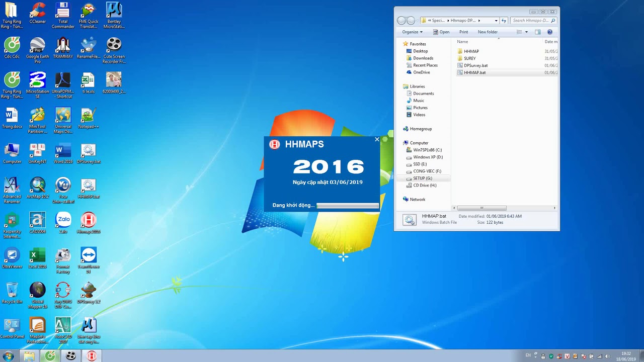Open the Recycle Bin on the desktop
The image size is (644, 362).
point(12,293)
